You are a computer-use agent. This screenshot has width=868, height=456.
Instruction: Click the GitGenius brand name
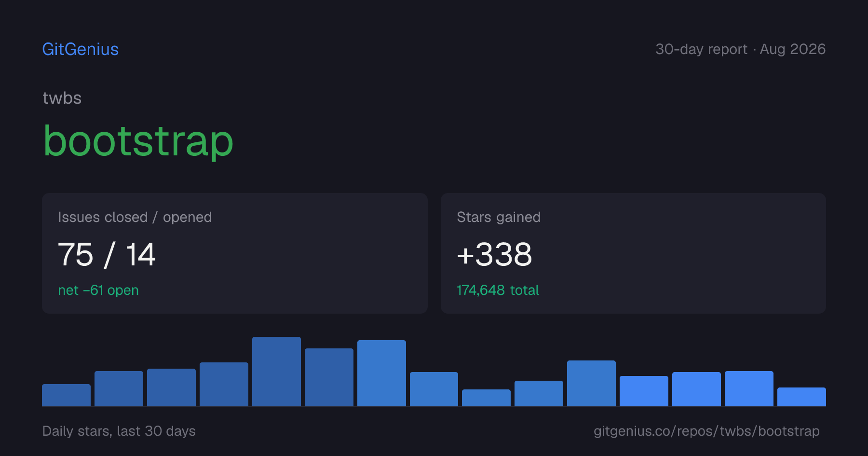coord(81,49)
